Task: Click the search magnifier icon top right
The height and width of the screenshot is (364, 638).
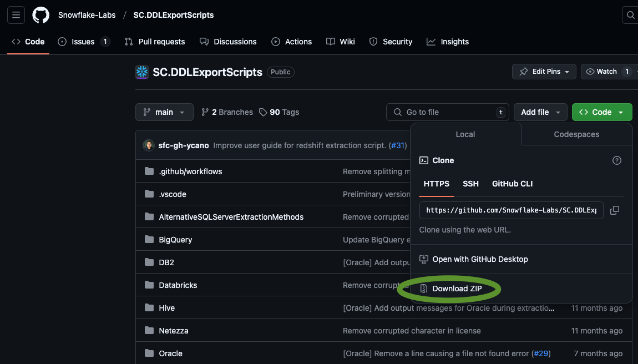Action: [x=630, y=15]
